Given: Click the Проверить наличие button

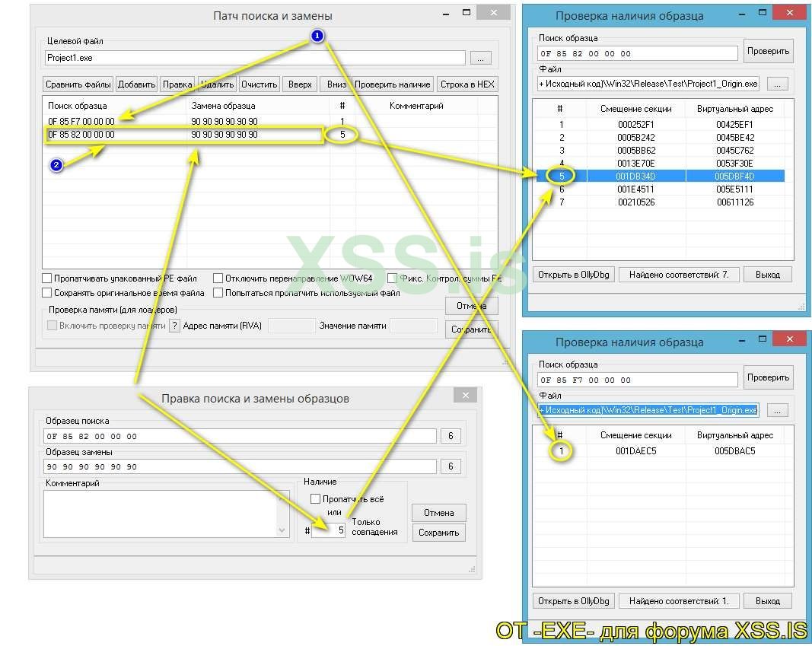Looking at the screenshot, I should pyautogui.click(x=393, y=84).
